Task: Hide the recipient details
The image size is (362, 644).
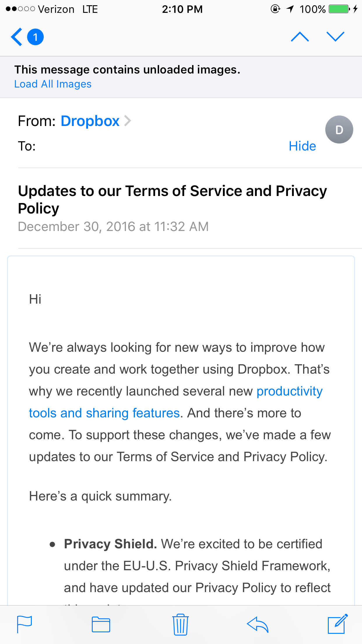Action: [302, 146]
